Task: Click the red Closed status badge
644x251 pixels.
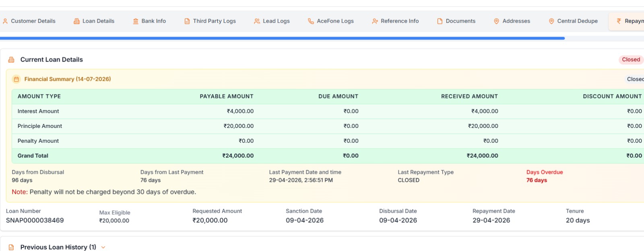Action: [631, 60]
